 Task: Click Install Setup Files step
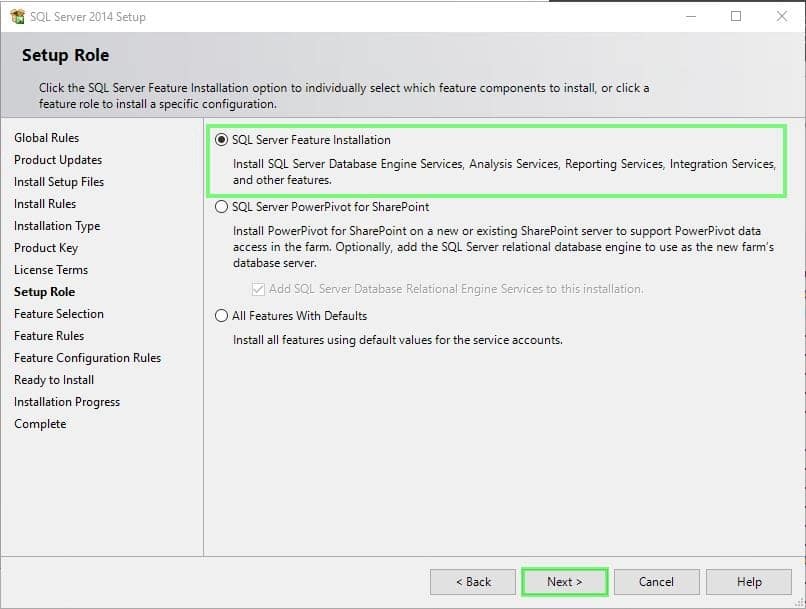click(x=59, y=182)
